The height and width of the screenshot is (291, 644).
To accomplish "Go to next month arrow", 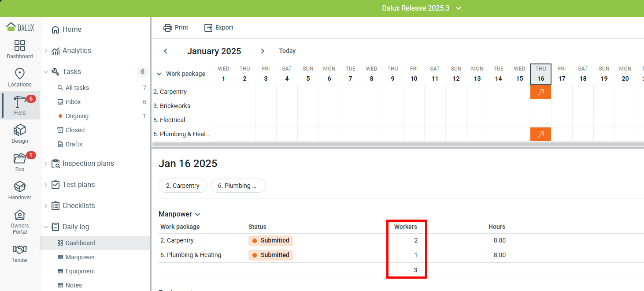I will pos(263,51).
